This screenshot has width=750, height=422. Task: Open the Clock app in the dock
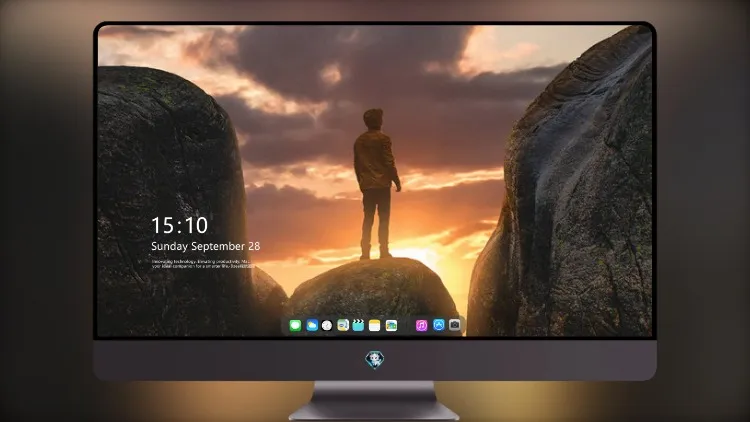(x=327, y=325)
